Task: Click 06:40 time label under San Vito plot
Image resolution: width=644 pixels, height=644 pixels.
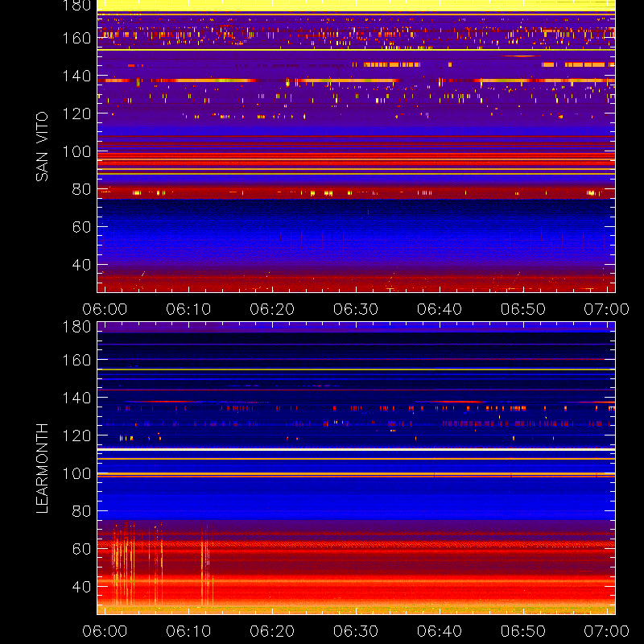Action: point(440,309)
